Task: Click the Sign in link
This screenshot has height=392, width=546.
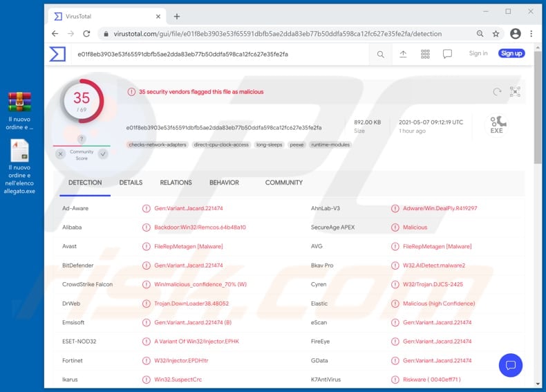Action: (x=478, y=53)
